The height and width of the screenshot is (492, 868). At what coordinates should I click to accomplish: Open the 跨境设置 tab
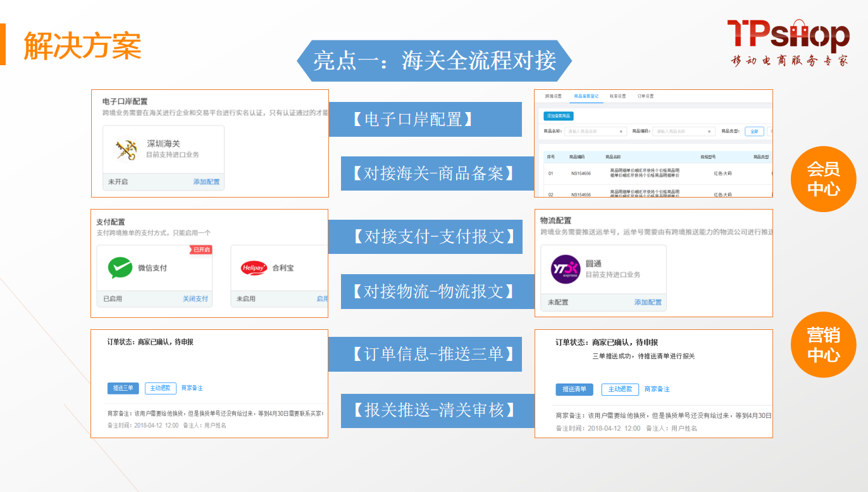point(553,96)
